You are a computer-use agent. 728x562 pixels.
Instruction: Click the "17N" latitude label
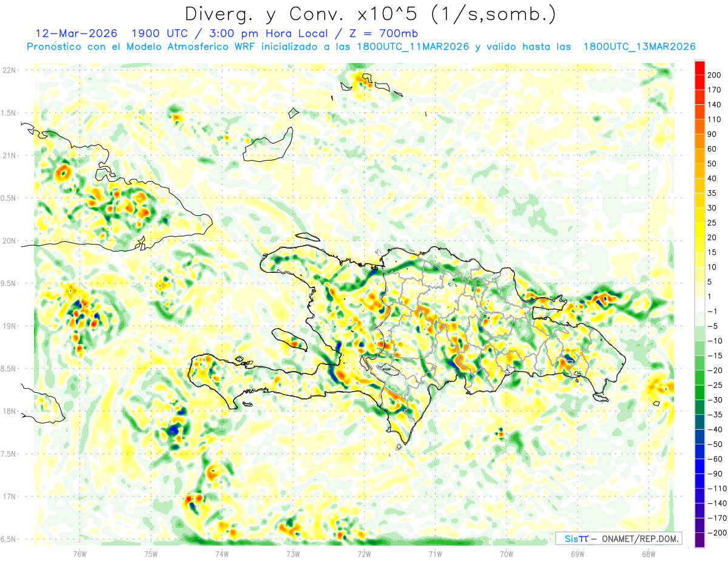(10, 497)
